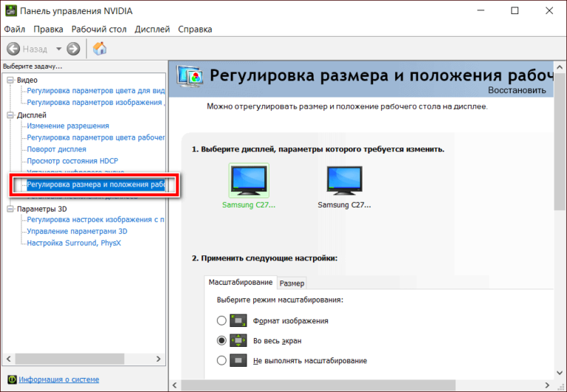Image resolution: width=567 pixels, height=392 pixels.
Task: Open 'Настройка Surround, PhysX' task
Action: pos(74,243)
